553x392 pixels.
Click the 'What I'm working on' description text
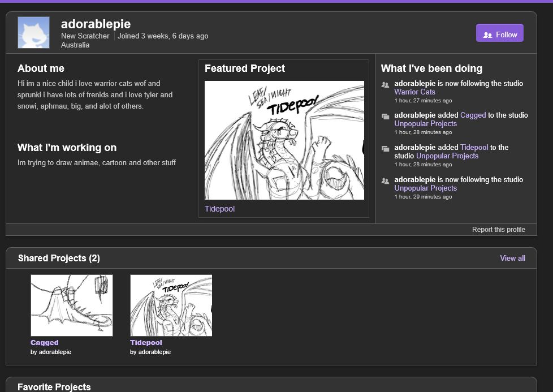(97, 163)
